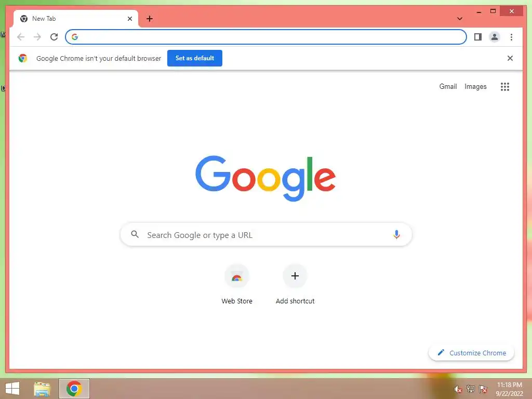The height and width of the screenshot is (399, 532).
Task: Click the Chrome logo in infobar
Action: point(23,58)
